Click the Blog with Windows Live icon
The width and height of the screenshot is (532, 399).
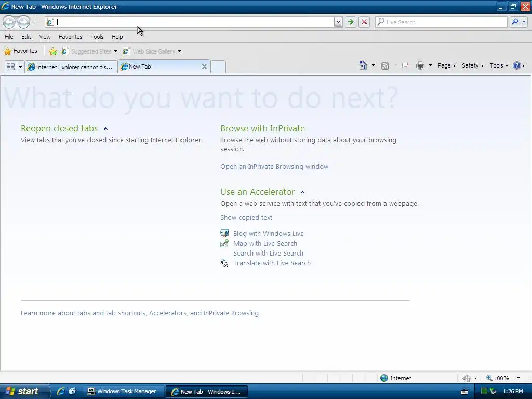(224, 233)
